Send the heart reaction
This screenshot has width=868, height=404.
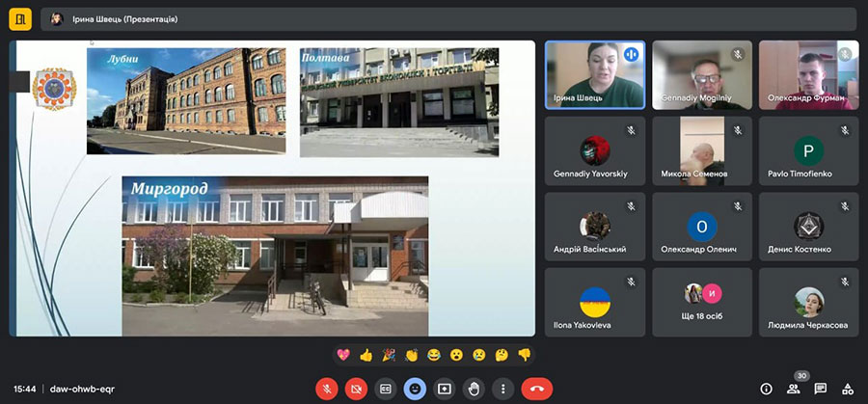pos(343,355)
